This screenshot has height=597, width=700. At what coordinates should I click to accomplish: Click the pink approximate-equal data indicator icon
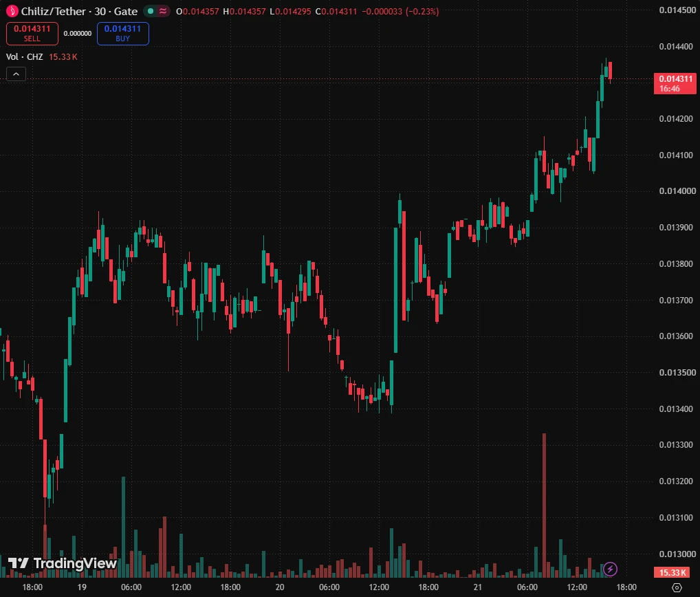163,11
